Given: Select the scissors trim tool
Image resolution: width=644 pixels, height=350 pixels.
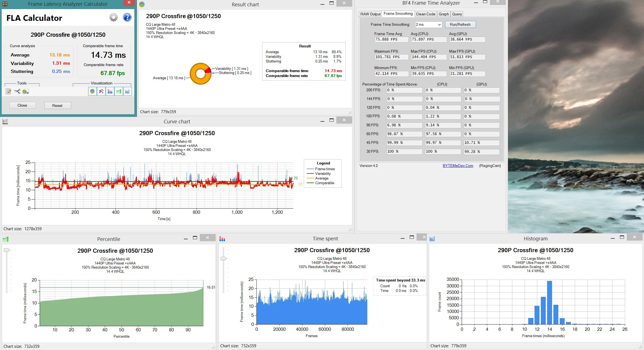Looking at the screenshot, I should click(17, 91).
